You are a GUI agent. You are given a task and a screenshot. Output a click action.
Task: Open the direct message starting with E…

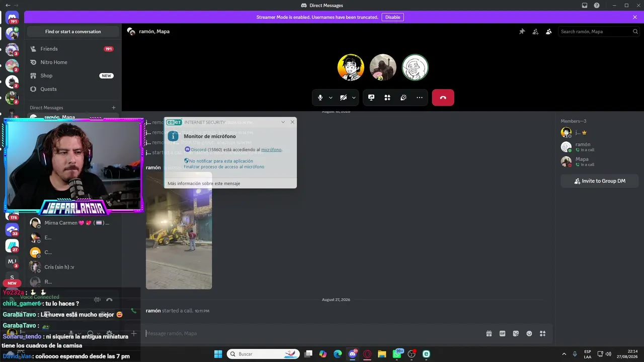point(73,237)
